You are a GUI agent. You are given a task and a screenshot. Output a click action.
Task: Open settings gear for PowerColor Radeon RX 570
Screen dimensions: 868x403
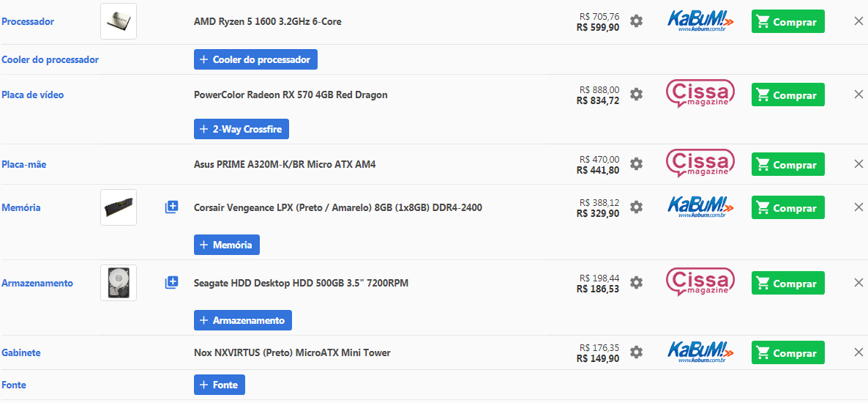[637, 95]
